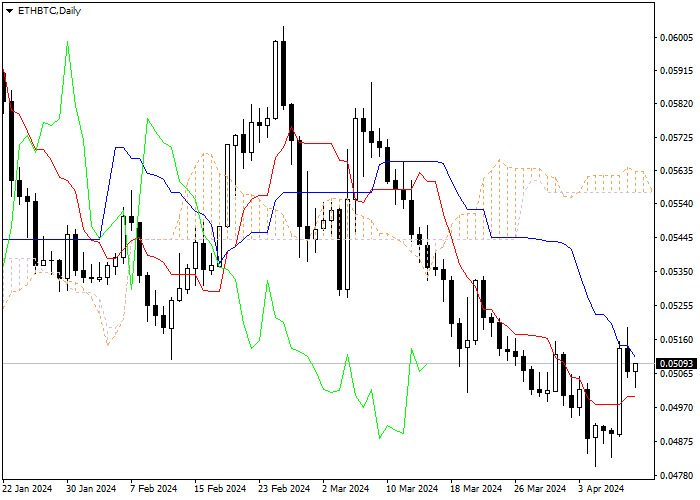Open the chart menu triangle beside ETHBTC
The height and width of the screenshot is (500, 700).
(9, 11)
